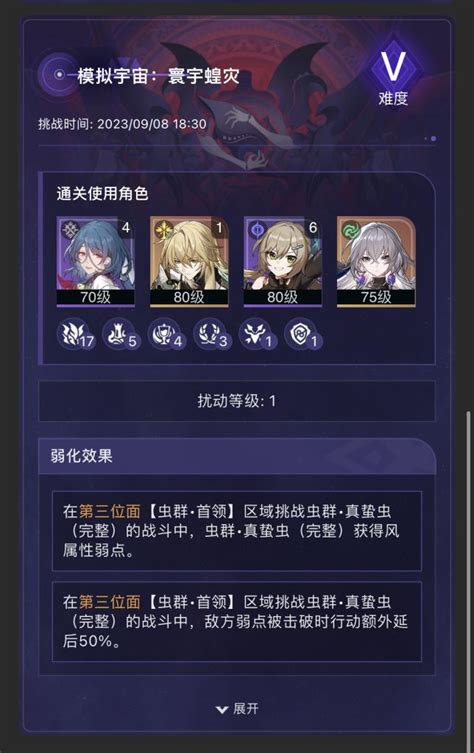Viewport: 474px width, 753px height.
Task: Select the silver-haired level 75 character portrait
Action: pos(376,261)
